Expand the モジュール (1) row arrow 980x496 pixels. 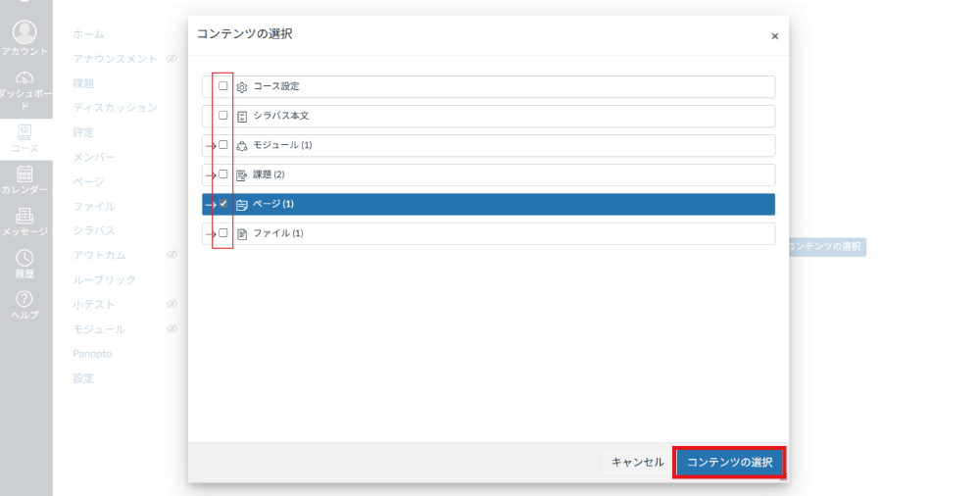tap(211, 146)
